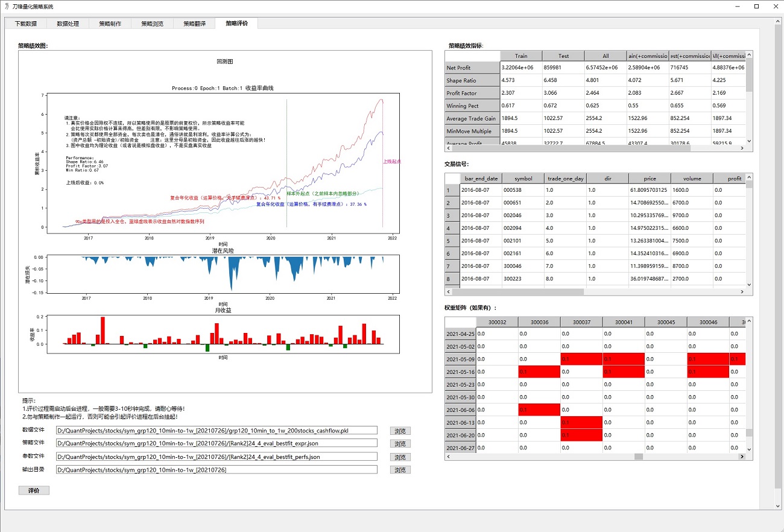Image resolution: width=784 pixels, height=532 pixels.
Task: Click main window vertical scrollbar down arrow
Action: click(x=778, y=507)
